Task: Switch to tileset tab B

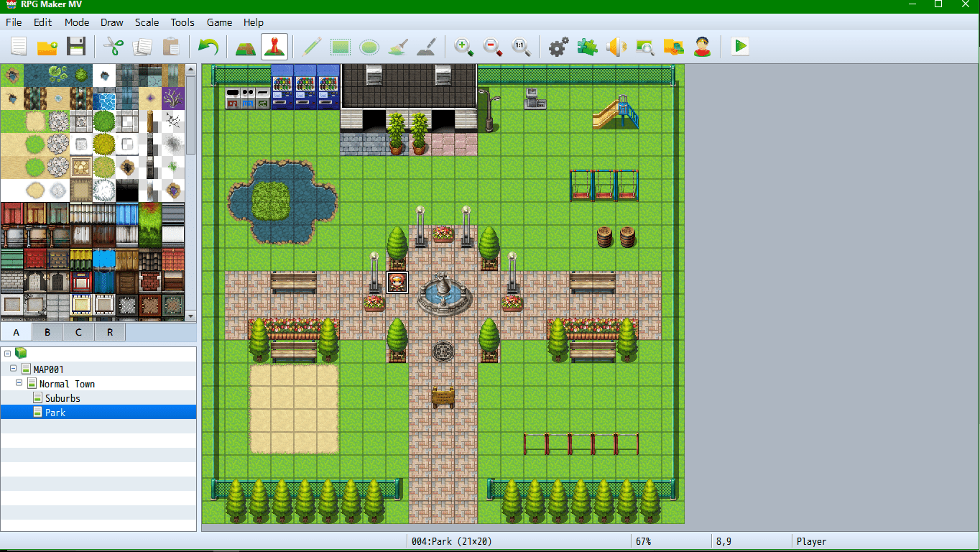Action: pos(47,332)
